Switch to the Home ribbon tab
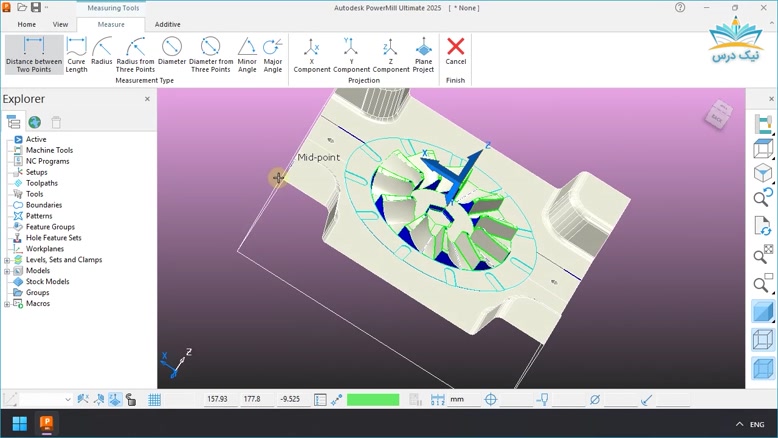This screenshot has width=778, height=438. 27,24
